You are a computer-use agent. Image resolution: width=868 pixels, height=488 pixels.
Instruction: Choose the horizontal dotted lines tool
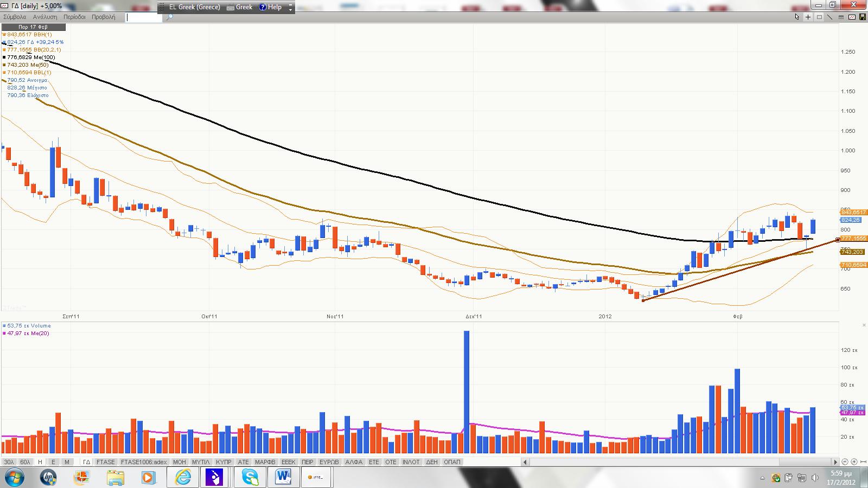[x=841, y=17]
